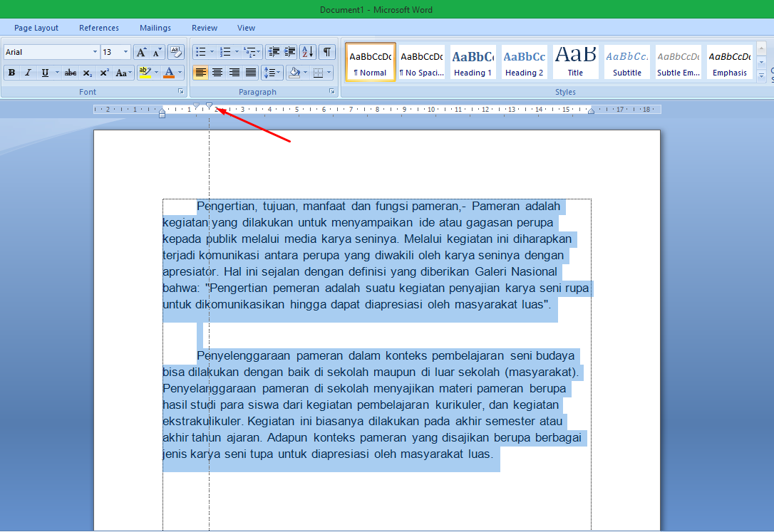The height and width of the screenshot is (532, 774).
Task: Click the Sort icon in Paragraph group
Action: coord(307,52)
